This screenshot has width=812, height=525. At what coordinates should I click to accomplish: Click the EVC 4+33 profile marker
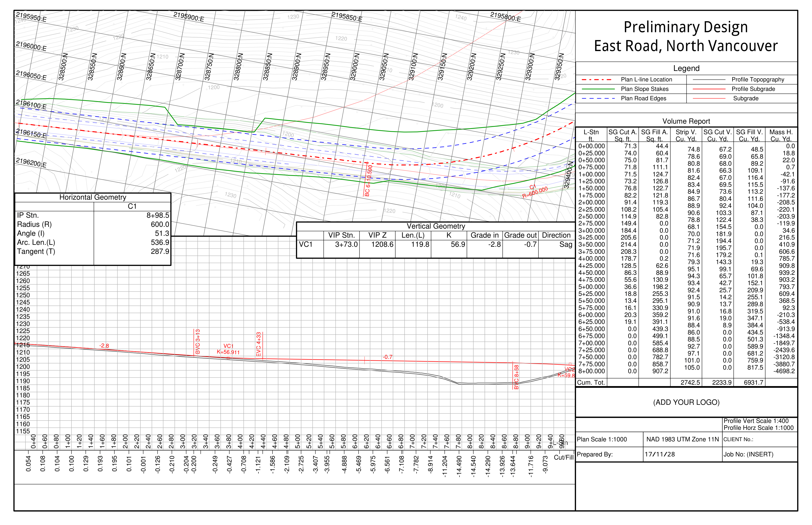pyautogui.click(x=258, y=344)
